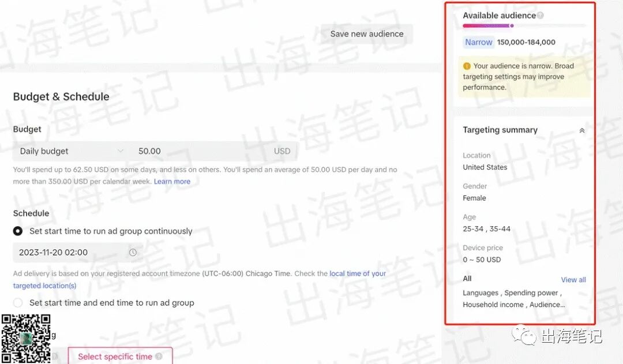This screenshot has height=364, width=623.
Task: Choose "Set start time and end time" option
Action: 17,302
